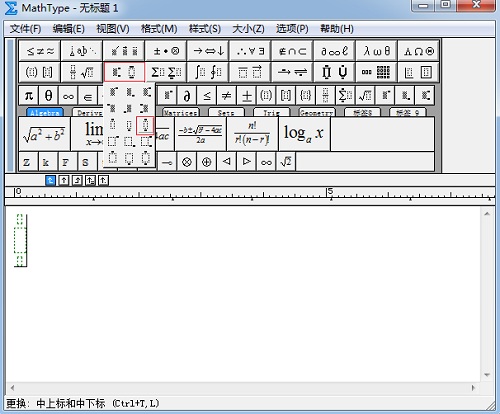The width and height of the screenshot is (500, 414).
Task: Open the 编辑(E) menu
Action: [x=69, y=29]
